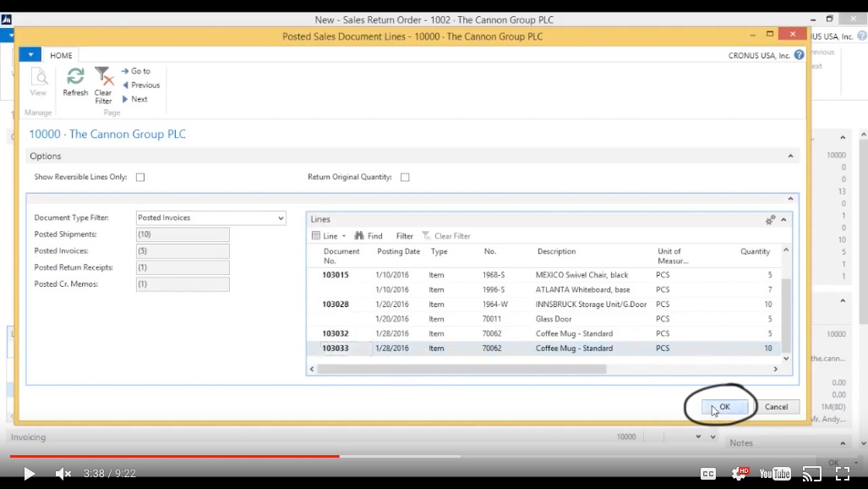Click the YouTube logo in player
The width and height of the screenshot is (868, 489).
tap(775, 474)
